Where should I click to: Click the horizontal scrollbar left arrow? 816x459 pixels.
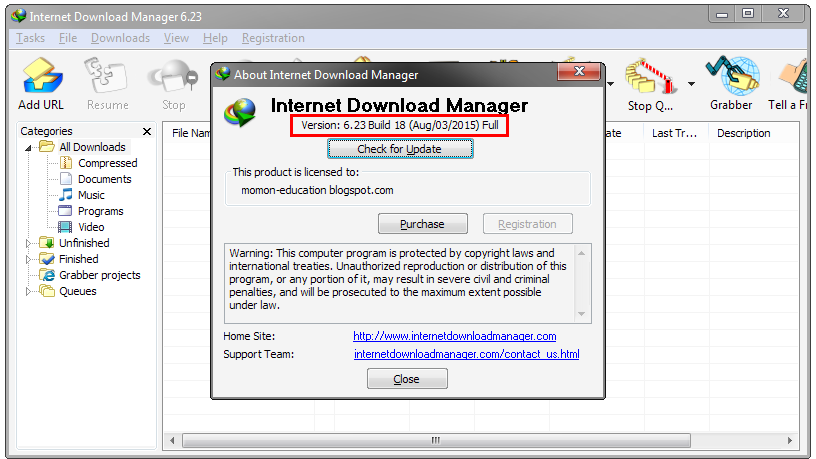pos(172,440)
